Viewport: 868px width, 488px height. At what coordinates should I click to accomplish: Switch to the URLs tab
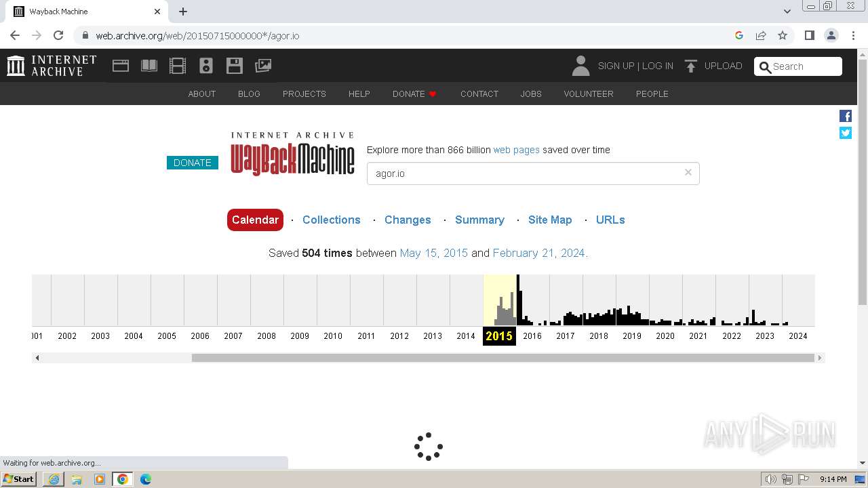[x=610, y=220]
